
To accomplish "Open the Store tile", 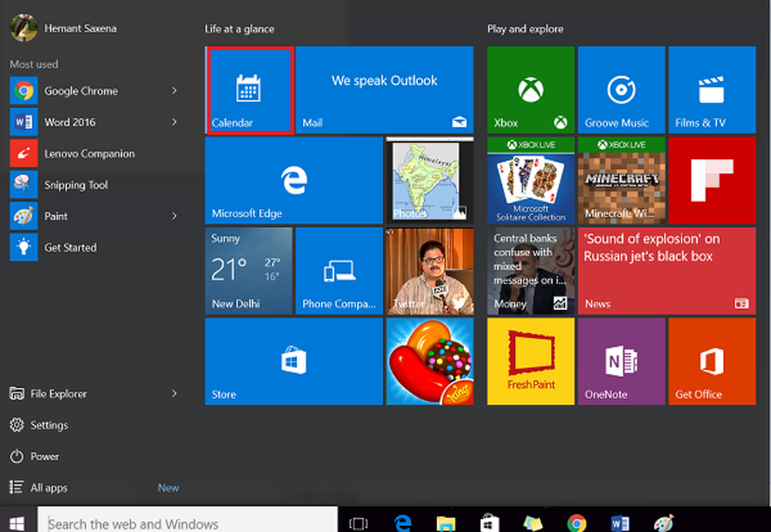I will coord(294,362).
